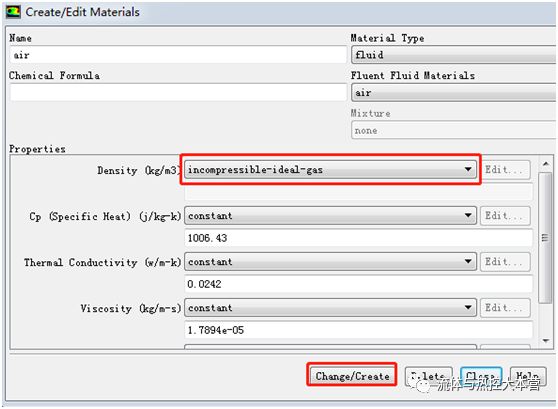
Task: Open the Material Type fluid dropdown
Action: point(454,55)
